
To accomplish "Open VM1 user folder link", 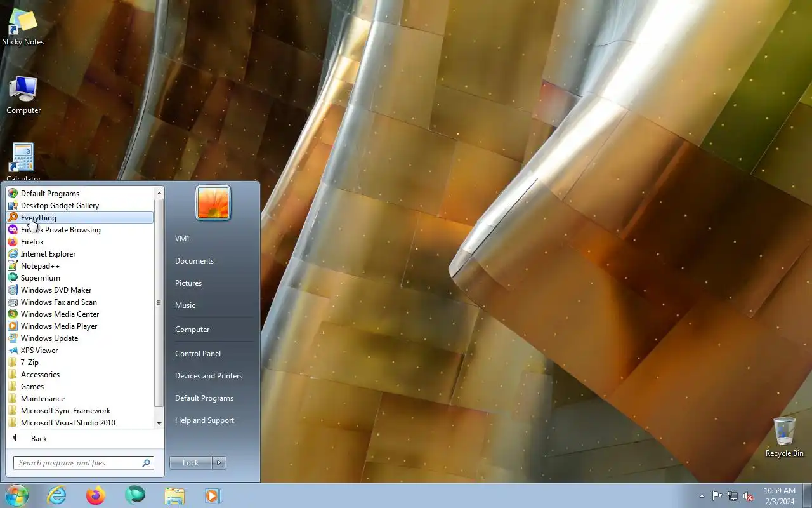I will pyautogui.click(x=183, y=239).
